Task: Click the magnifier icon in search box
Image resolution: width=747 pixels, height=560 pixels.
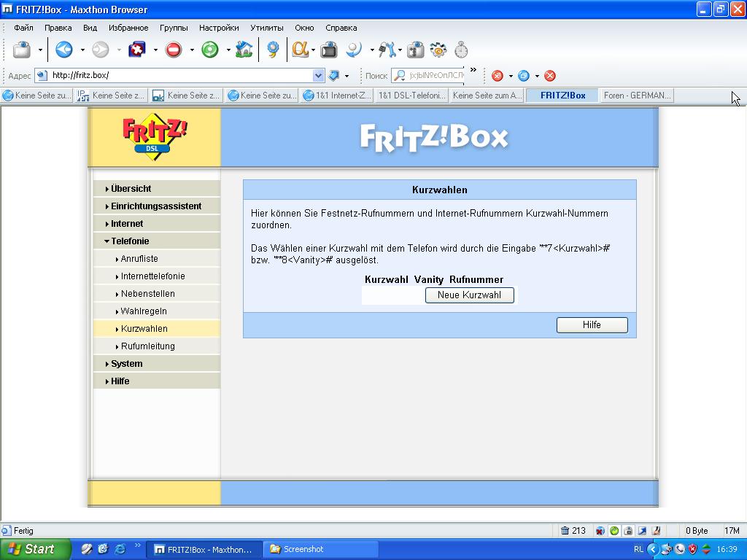Action: tap(400, 75)
